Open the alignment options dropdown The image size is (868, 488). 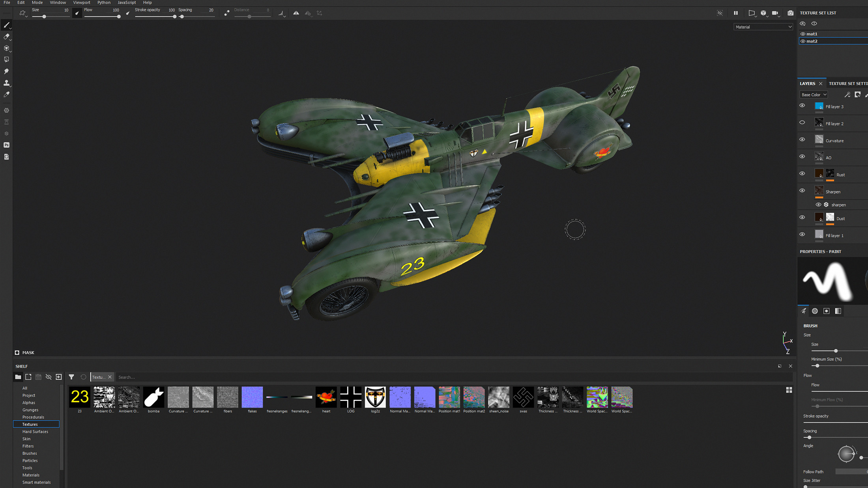(282, 13)
